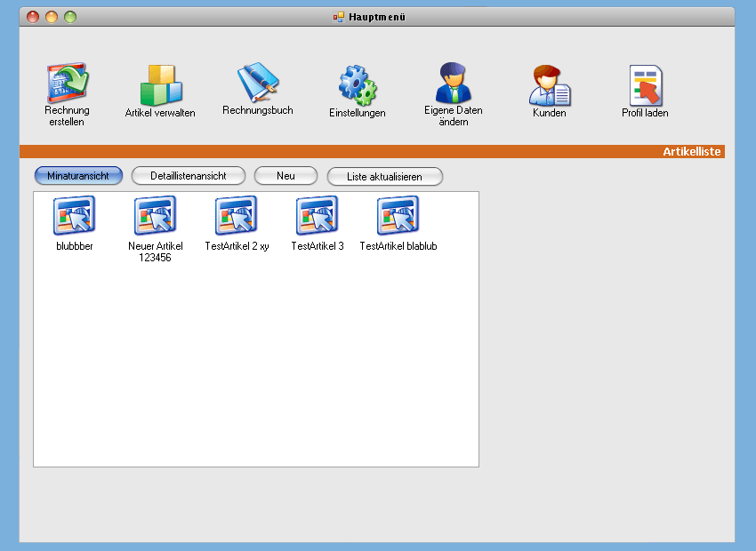The width and height of the screenshot is (756, 551).
Task: Click the "blubbber" article name
Action: tap(74, 246)
